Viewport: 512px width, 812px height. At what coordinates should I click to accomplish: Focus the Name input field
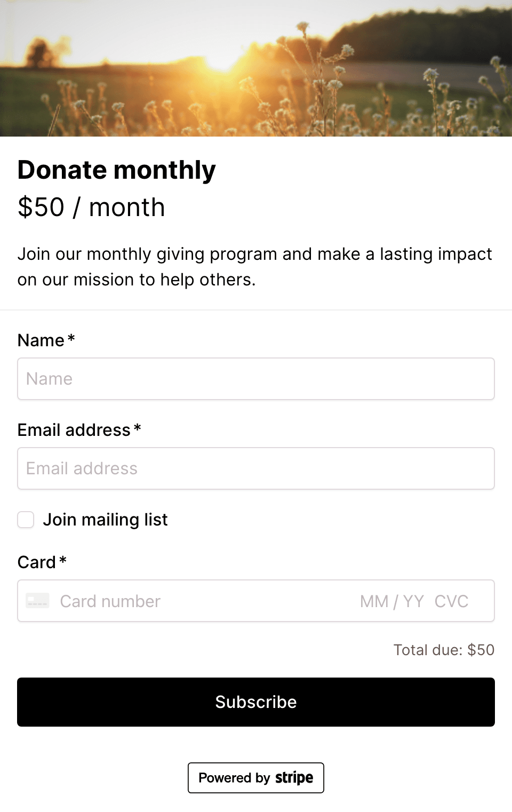[x=256, y=379]
